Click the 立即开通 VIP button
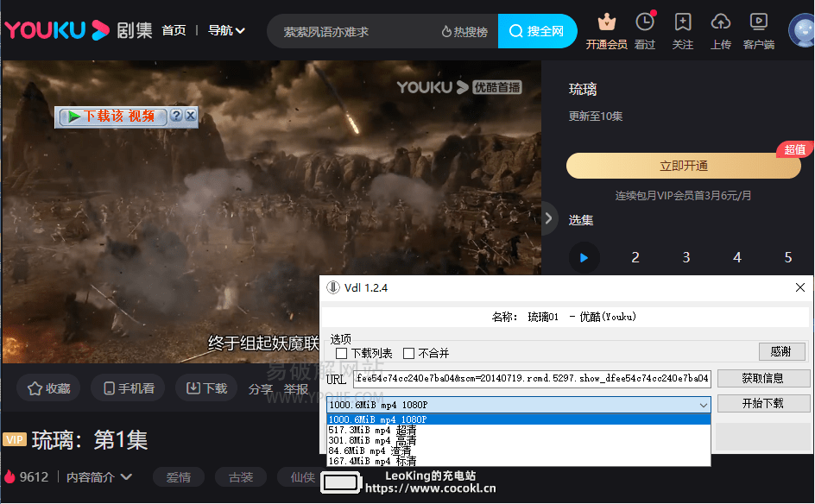Image resolution: width=815 pixels, height=504 pixels. point(684,166)
